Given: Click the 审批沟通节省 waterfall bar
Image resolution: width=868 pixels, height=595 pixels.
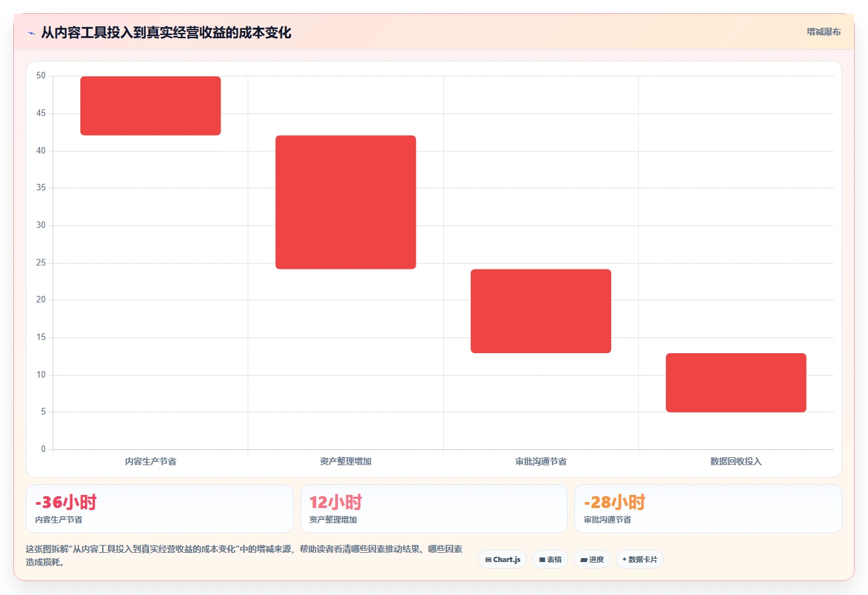Looking at the screenshot, I should 541,311.
